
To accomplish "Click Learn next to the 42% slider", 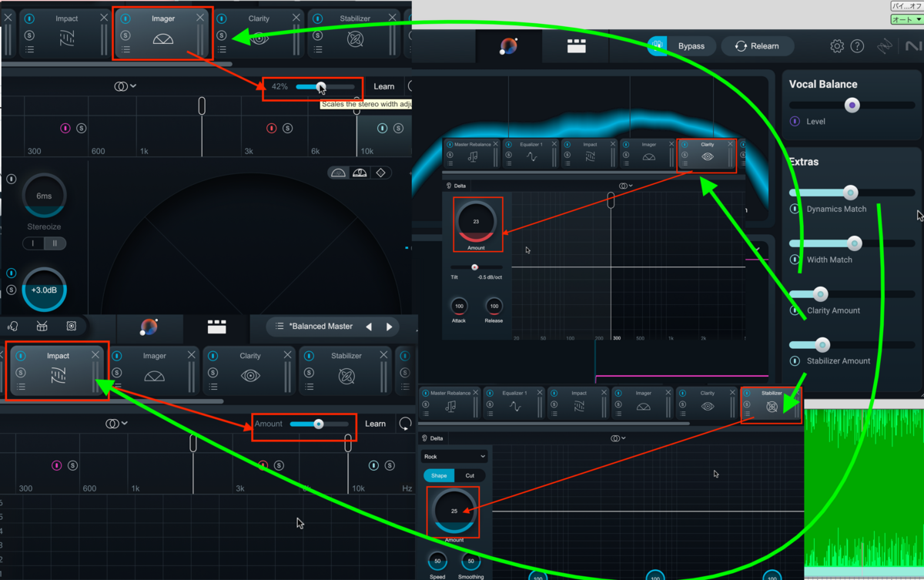I will click(x=384, y=86).
